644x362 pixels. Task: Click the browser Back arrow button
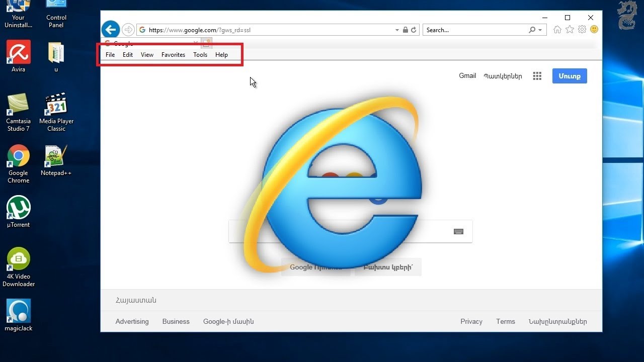[111, 30]
